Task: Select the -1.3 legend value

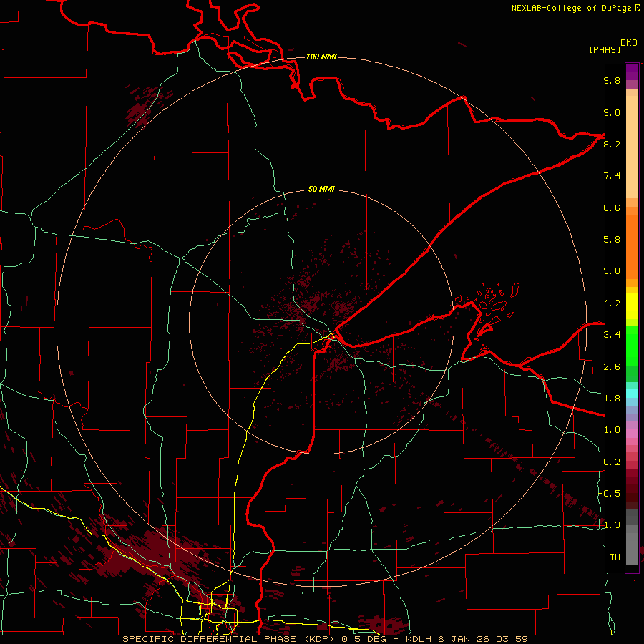Action: pos(609,525)
